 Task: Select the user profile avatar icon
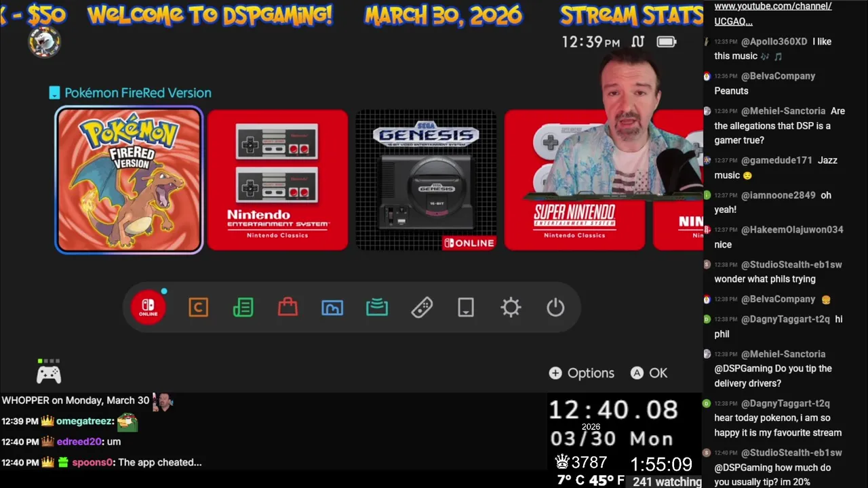coord(44,42)
